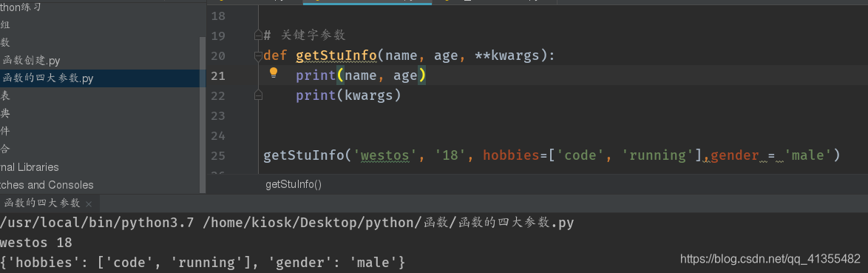The height and width of the screenshot is (273, 868).
Task: Select the 函数的四大参数 run tab
Action: [42, 203]
